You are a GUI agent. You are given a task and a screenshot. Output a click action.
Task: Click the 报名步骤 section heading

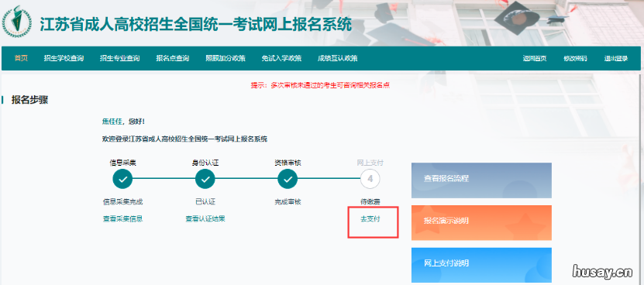point(29,100)
